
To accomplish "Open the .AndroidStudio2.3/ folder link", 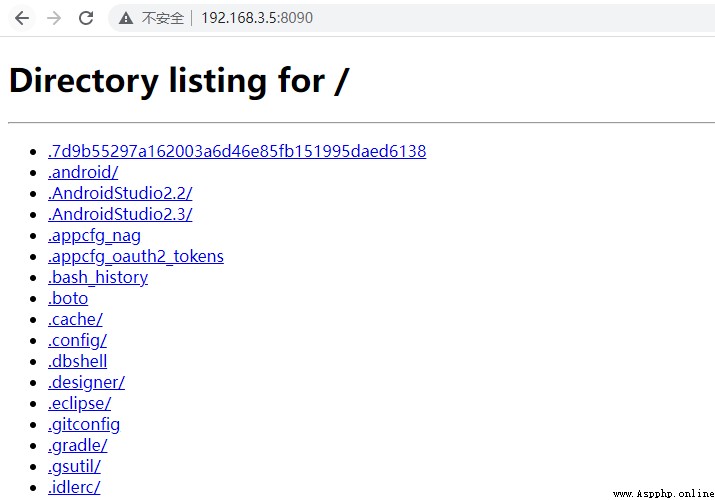I will tap(120, 214).
